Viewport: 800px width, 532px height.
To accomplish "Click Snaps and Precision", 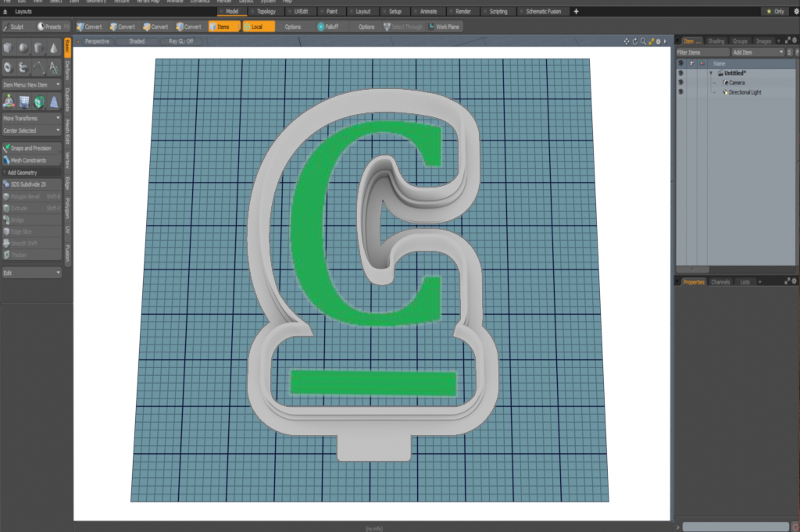I will [31, 148].
